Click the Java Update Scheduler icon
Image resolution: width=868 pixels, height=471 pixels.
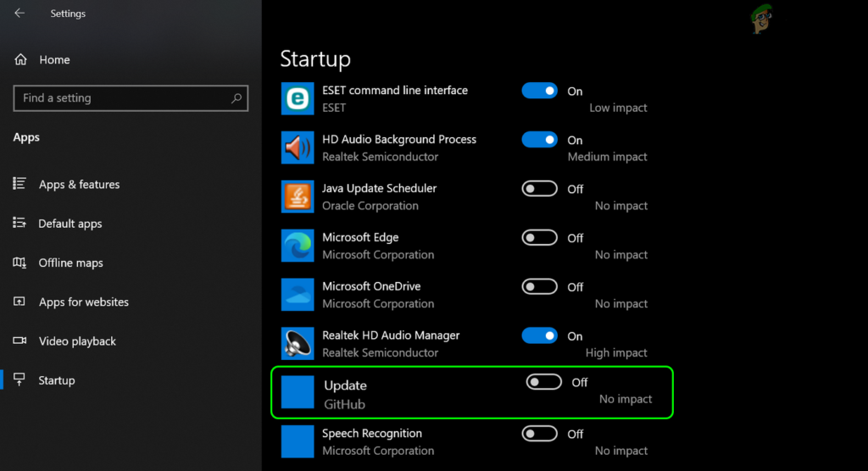[298, 197]
